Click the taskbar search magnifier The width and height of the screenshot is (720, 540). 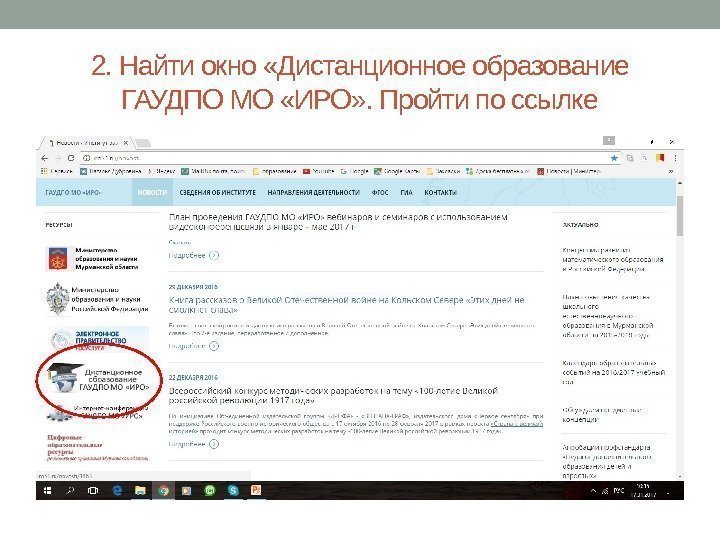(x=70, y=491)
